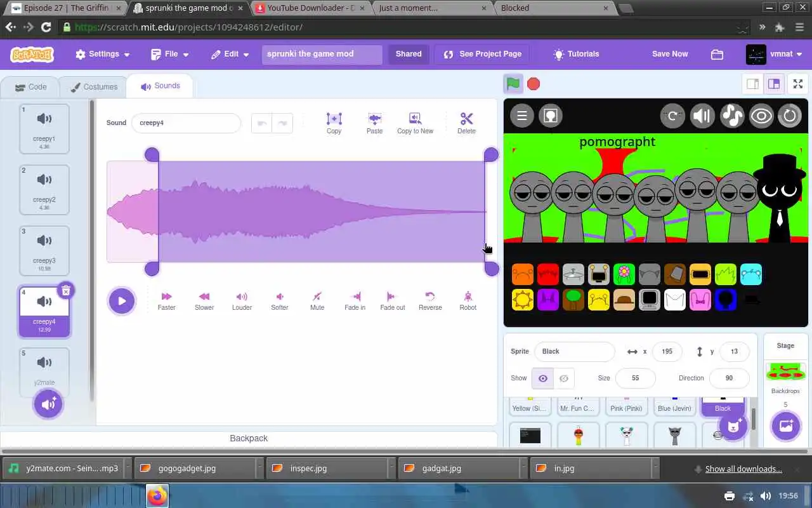Viewport: 812px width, 508px height.
Task: Select the orange character icon on stage
Action: [523, 274]
